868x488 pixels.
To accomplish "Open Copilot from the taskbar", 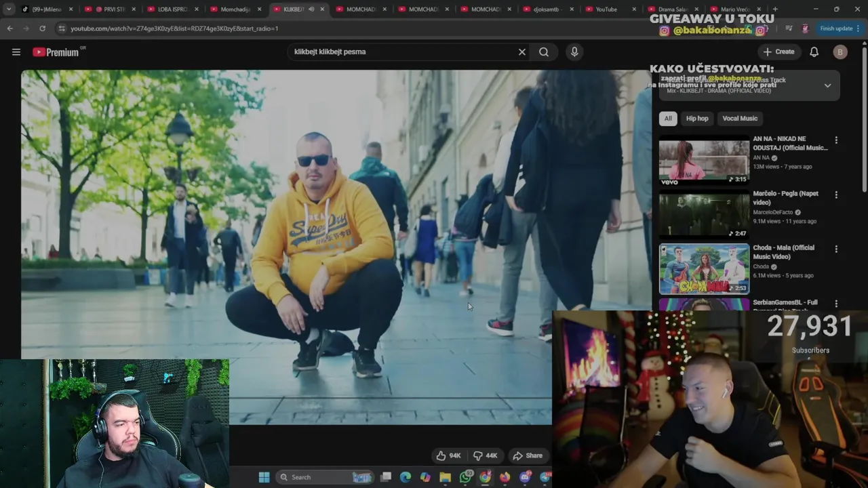I will tap(425, 477).
